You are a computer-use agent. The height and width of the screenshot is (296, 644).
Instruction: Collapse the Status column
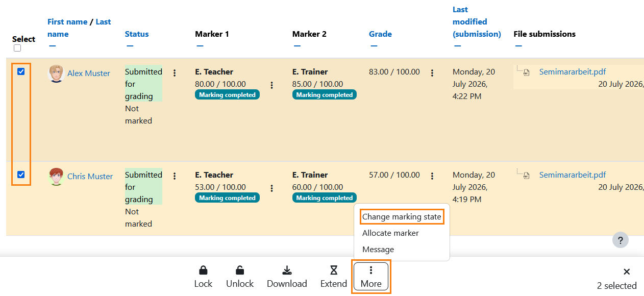(130, 46)
